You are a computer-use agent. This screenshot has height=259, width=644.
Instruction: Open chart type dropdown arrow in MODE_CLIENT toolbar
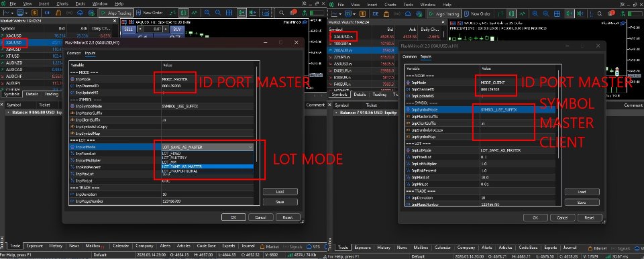click(340, 13)
